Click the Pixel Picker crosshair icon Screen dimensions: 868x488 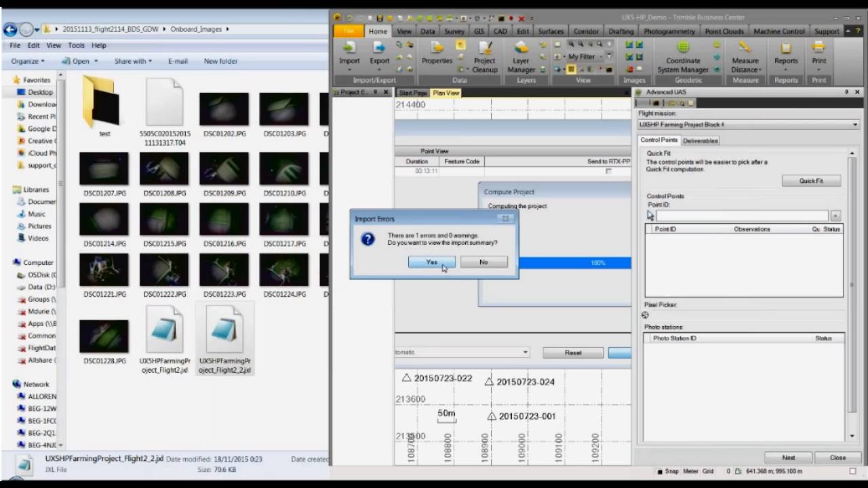pyautogui.click(x=645, y=315)
